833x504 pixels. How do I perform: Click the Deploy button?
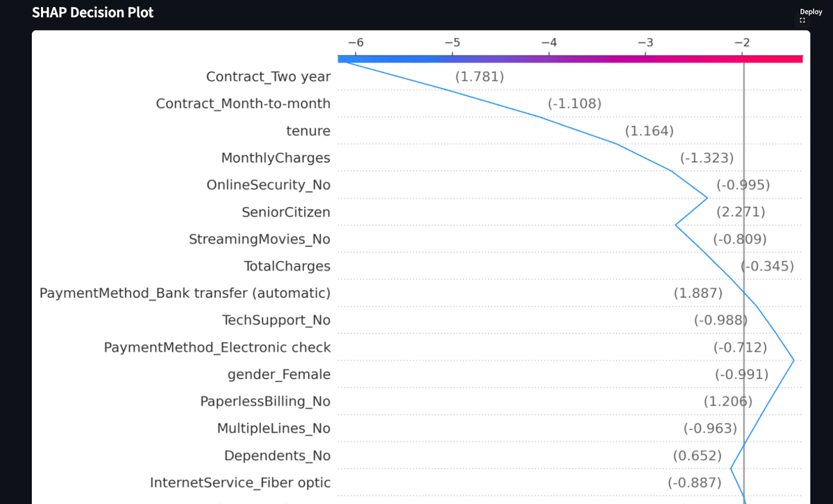[811, 12]
